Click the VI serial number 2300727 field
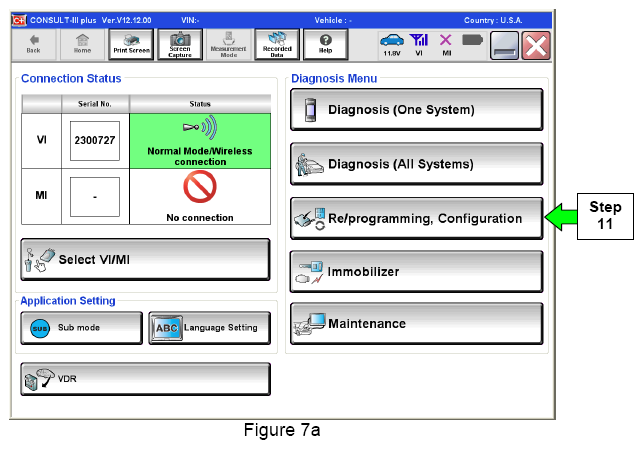 pos(95,141)
